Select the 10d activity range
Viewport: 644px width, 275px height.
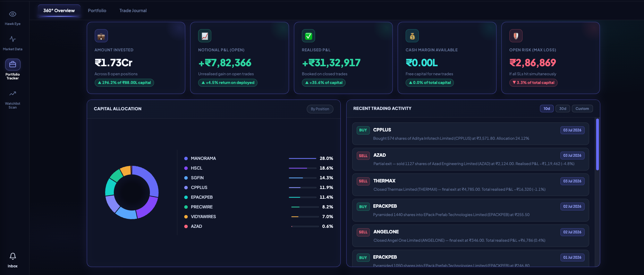point(547,109)
